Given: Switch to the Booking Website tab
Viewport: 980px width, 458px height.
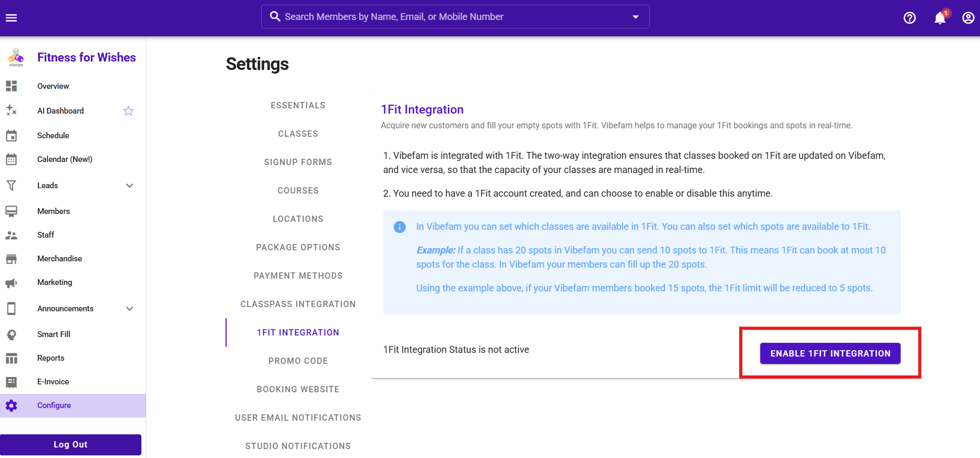Looking at the screenshot, I should point(298,389).
